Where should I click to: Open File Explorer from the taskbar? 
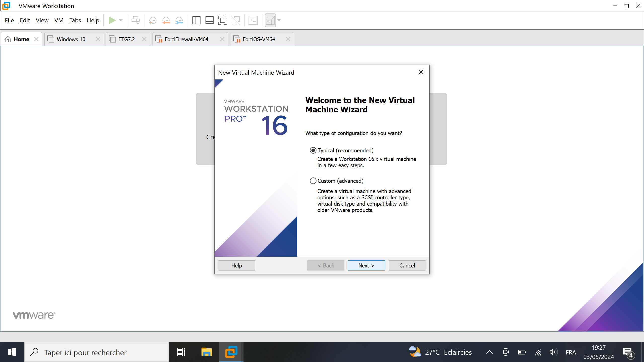point(207,352)
